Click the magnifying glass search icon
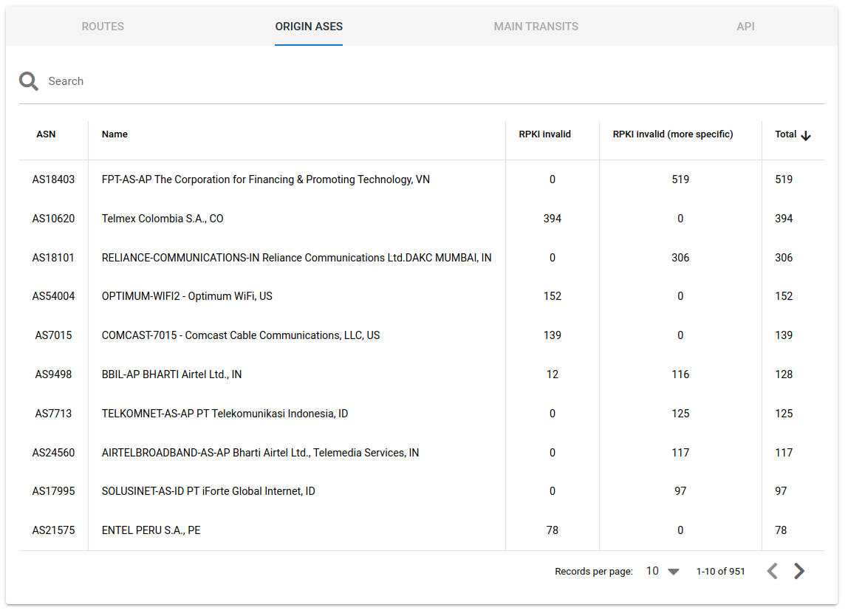848x616 pixels. (x=29, y=81)
